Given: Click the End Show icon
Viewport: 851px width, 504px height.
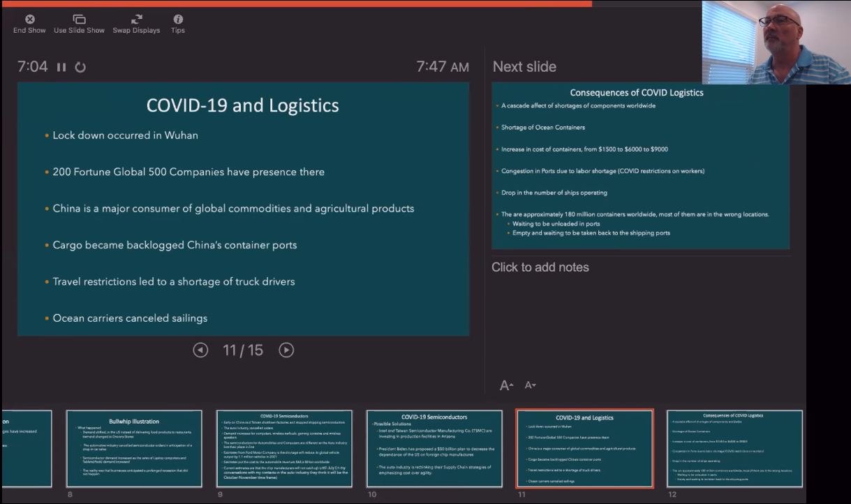Looking at the screenshot, I should click(29, 20).
